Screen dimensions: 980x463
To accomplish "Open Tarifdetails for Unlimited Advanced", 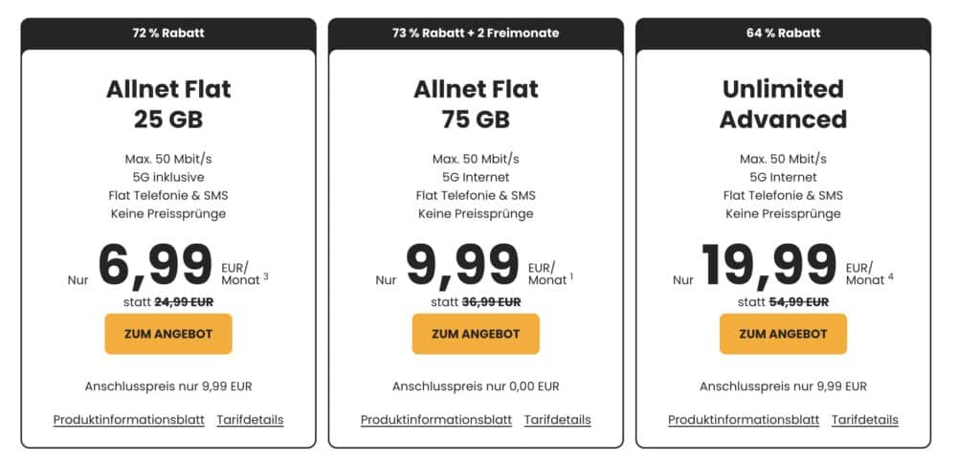I will (x=865, y=420).
